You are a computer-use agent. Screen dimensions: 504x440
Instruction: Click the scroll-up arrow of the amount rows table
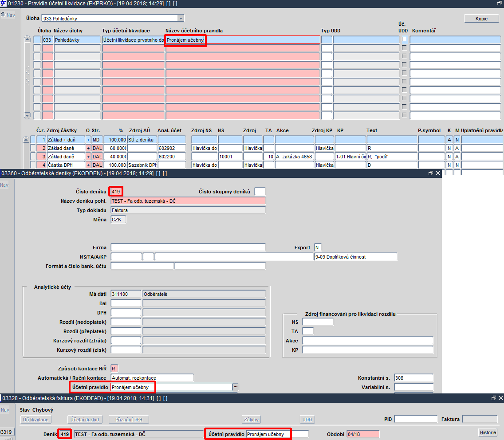[26, 139]
